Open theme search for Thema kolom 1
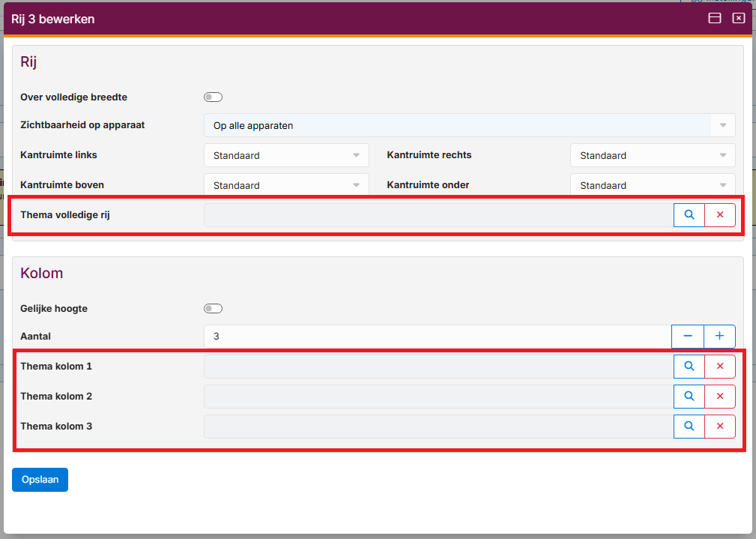Viewport: 756px width, 539px height. click(x=689, y=367)
